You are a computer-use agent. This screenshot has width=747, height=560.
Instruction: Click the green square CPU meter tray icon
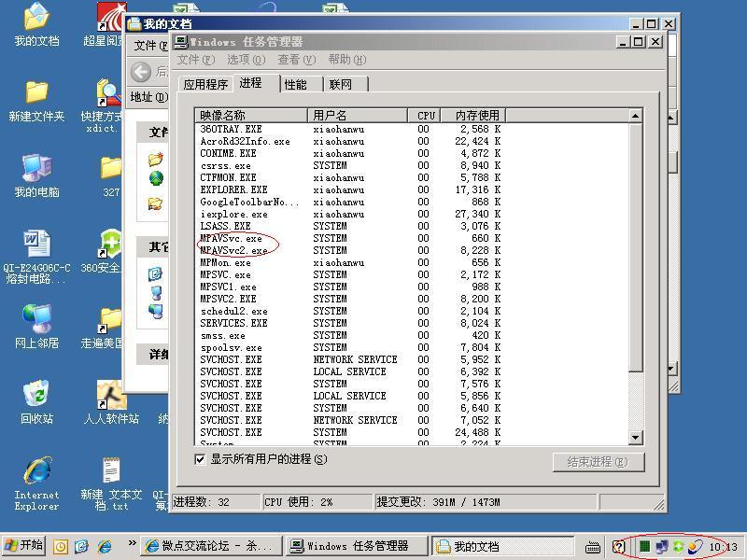click(644, 546)
